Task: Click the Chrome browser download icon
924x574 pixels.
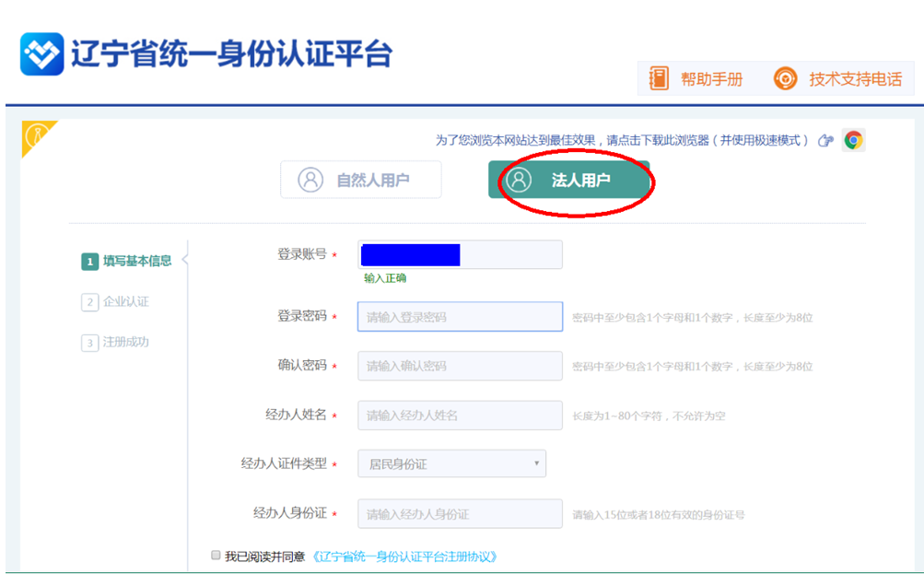Action: (x=853, y=140)
